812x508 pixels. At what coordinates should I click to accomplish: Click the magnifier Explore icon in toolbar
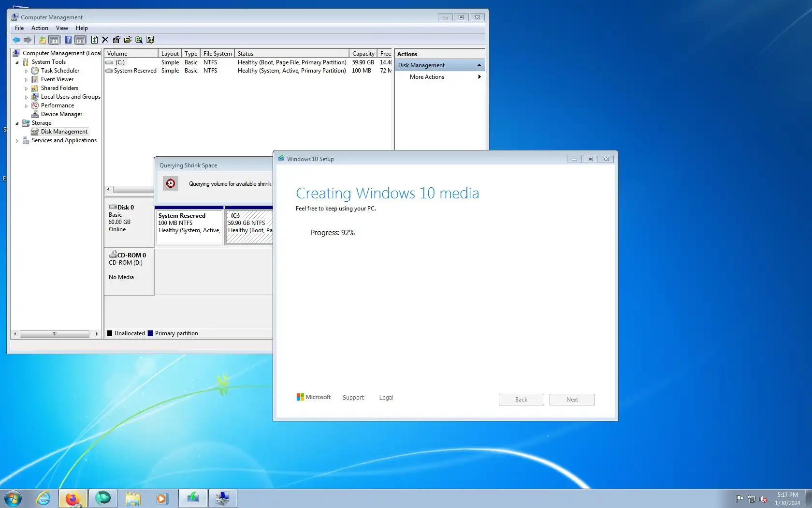pyautogui.click(x=139, y=40)
